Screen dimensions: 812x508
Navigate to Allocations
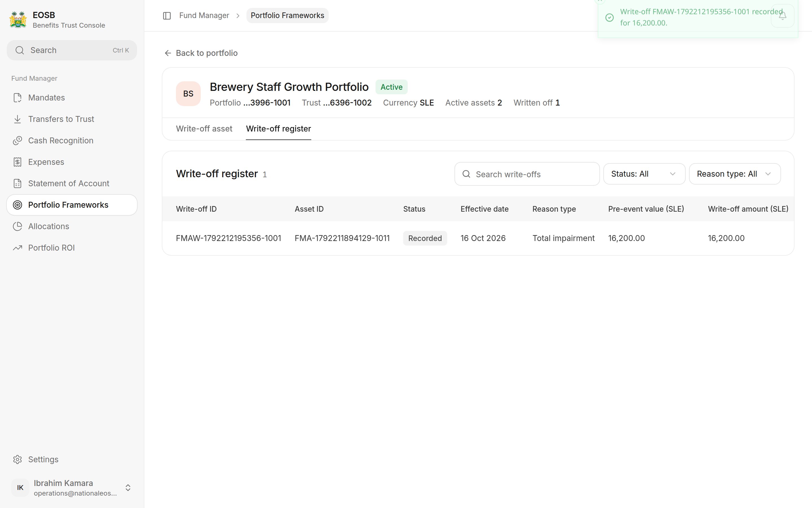[72, 226]
